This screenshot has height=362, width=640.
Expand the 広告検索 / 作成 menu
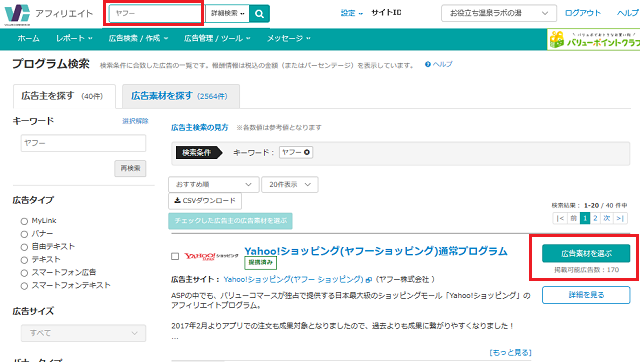pos(138,38)
